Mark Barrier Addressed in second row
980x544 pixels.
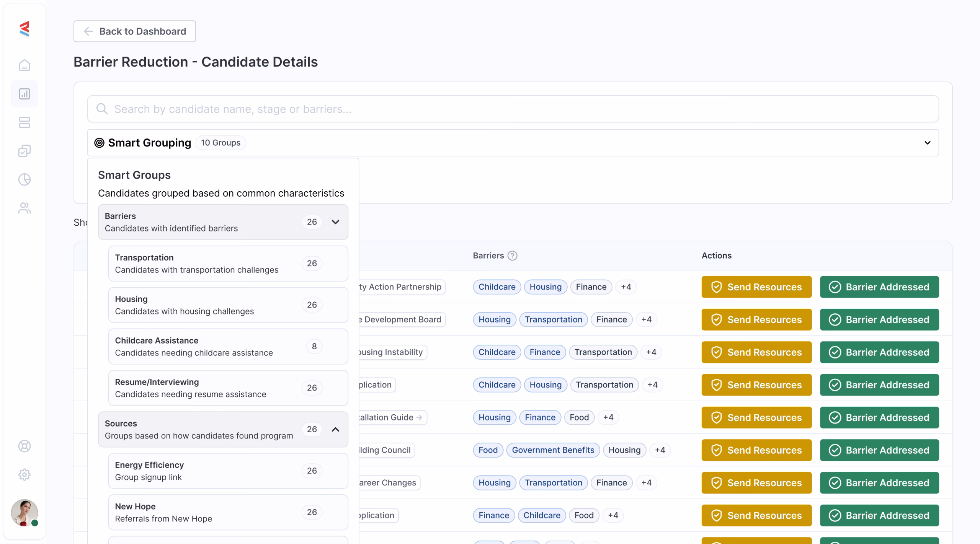click(879, 319)
